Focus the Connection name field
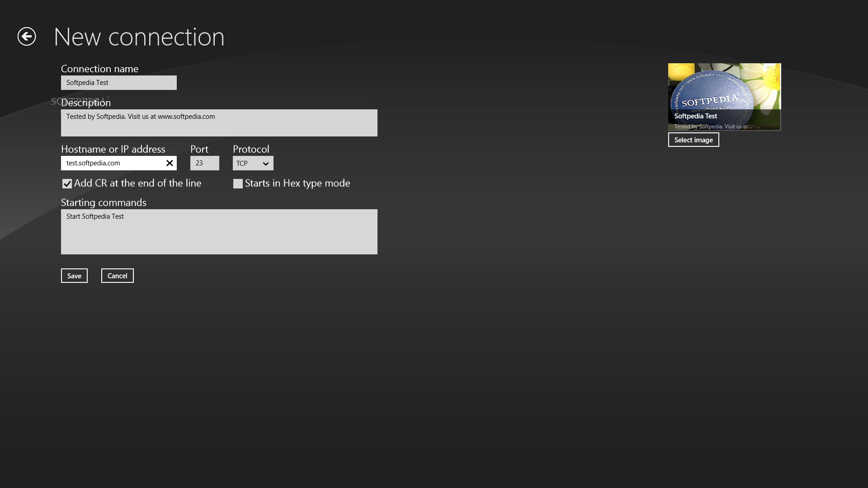Image resolution: width=868 pixels, height=488 pixels. point(119,83)
